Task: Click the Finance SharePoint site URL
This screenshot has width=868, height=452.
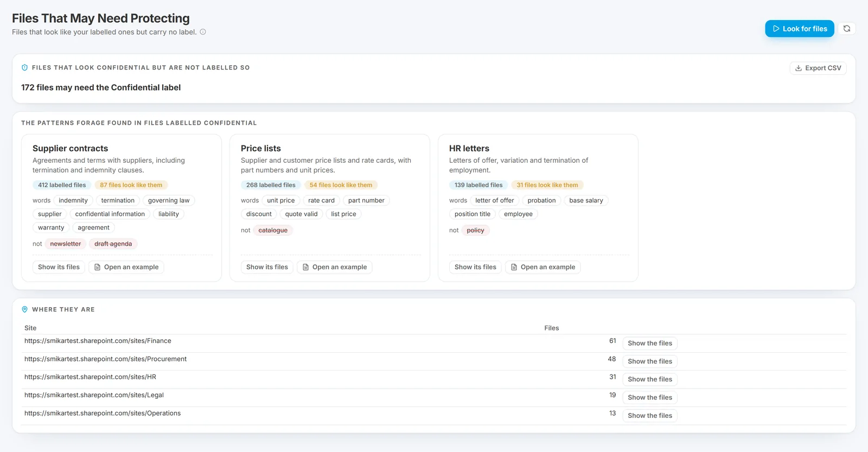Action: click(98, 341)
